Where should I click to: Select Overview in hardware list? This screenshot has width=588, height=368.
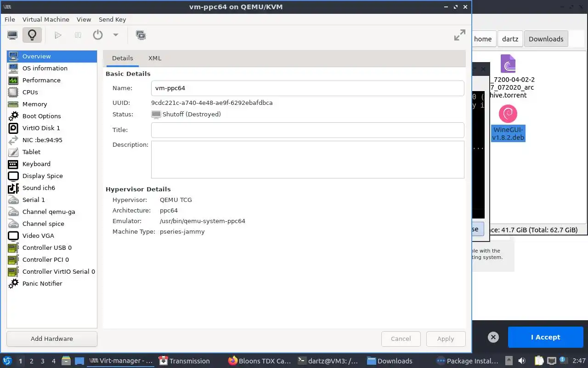(52, 56)
